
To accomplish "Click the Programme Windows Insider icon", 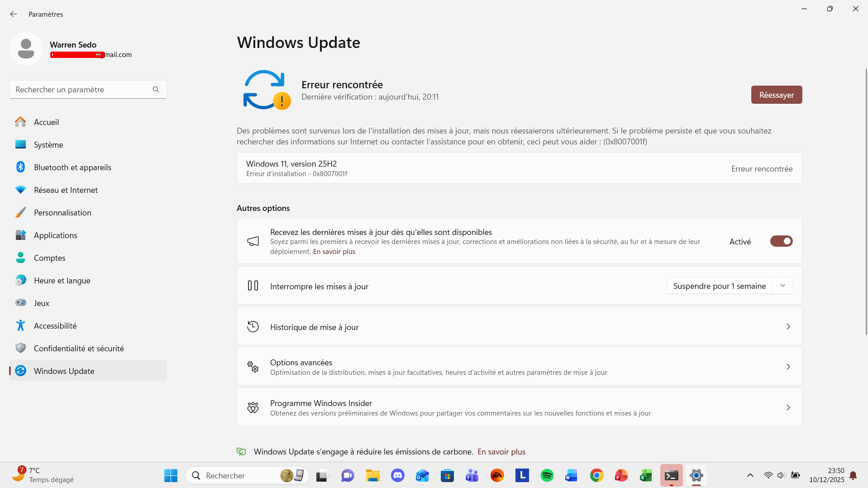I will 253,407.
